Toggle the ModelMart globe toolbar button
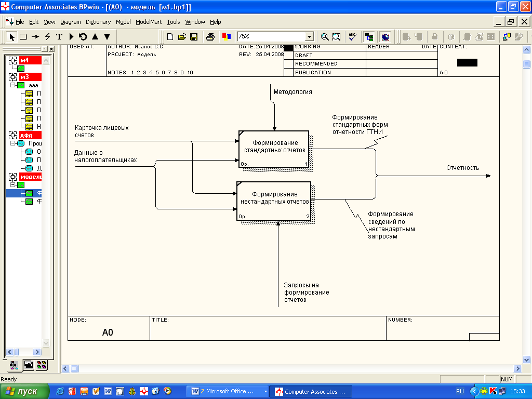Screen dimensions: 532x399 [385, 37]
